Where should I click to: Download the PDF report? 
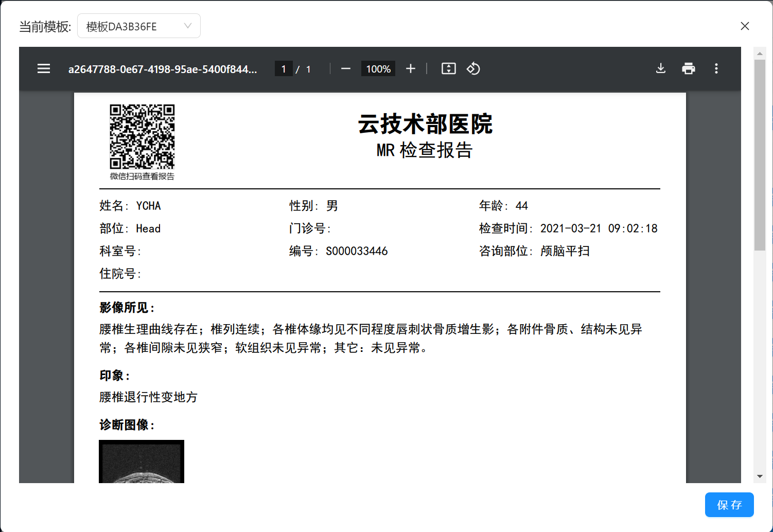coord(661,69)
